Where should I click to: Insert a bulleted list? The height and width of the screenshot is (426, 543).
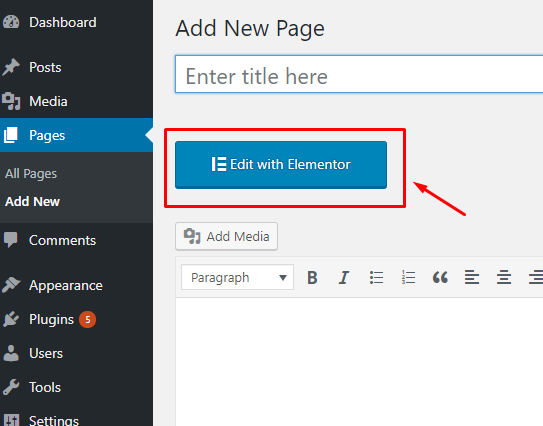click(x=376, y=277)
